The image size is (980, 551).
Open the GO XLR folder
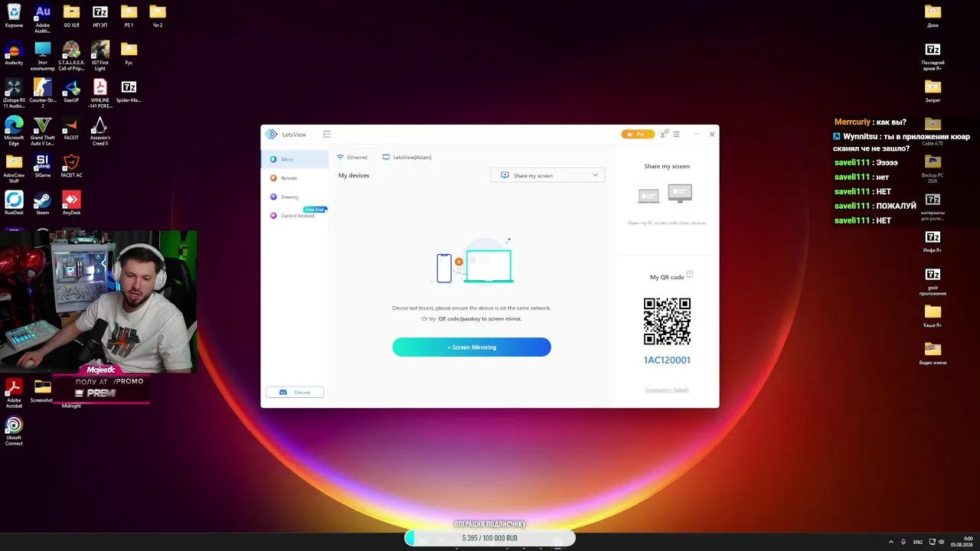tap(71, 16)
